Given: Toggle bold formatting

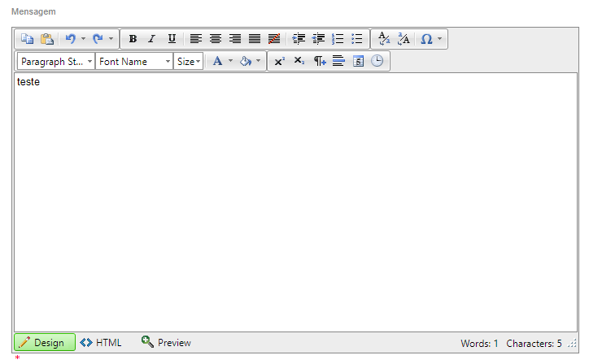Looking at the screenshot, I should pyautogui.click(x=133, y=39).
